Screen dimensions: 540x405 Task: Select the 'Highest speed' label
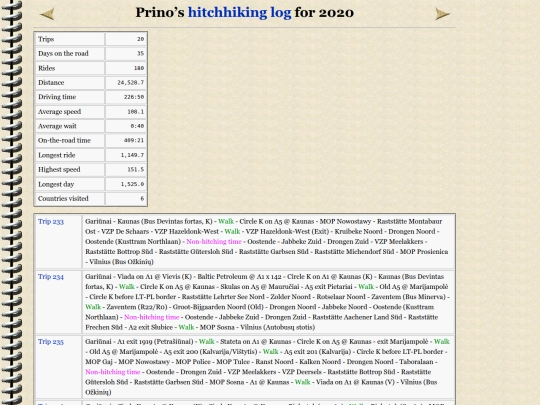pos(59,170)
